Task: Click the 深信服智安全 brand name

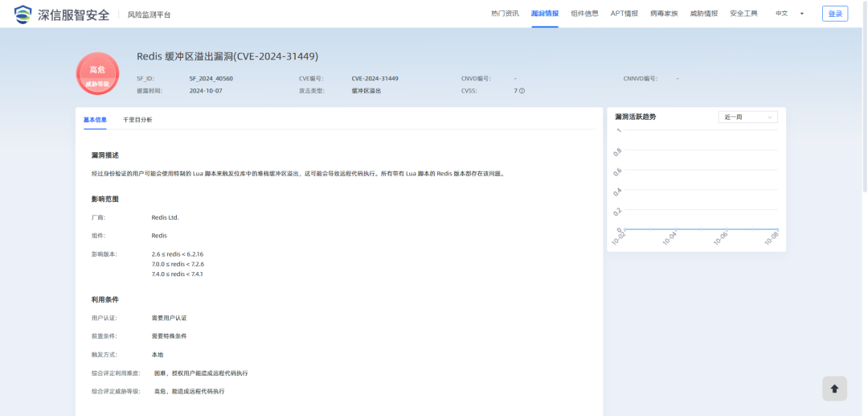Action: click(74, 14)
